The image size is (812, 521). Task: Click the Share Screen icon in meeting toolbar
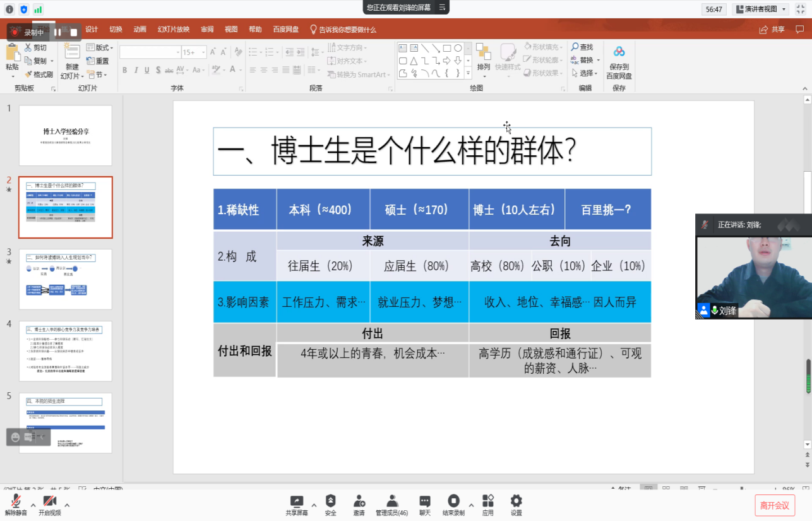296,501
